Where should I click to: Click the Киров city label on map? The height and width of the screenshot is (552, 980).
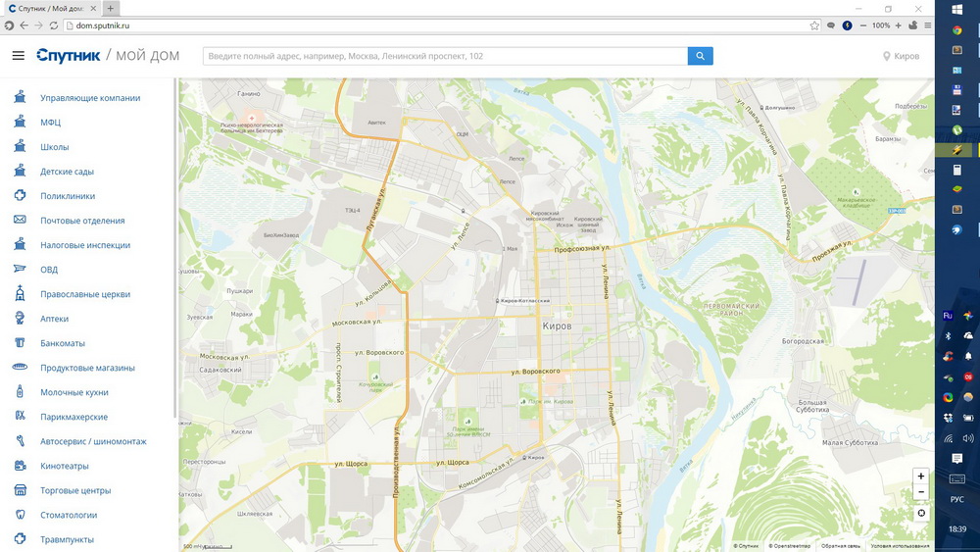pos(557,326)
